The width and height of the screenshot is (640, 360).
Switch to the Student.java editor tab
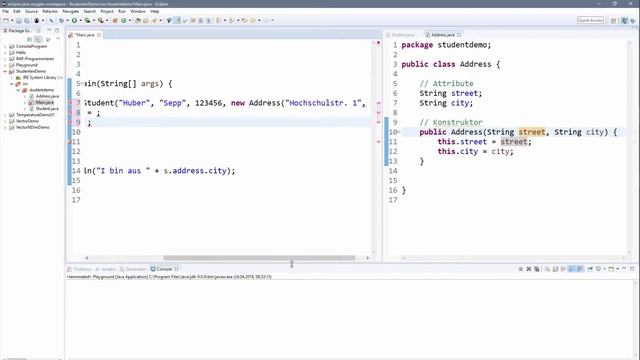click(x=402, y=35)
